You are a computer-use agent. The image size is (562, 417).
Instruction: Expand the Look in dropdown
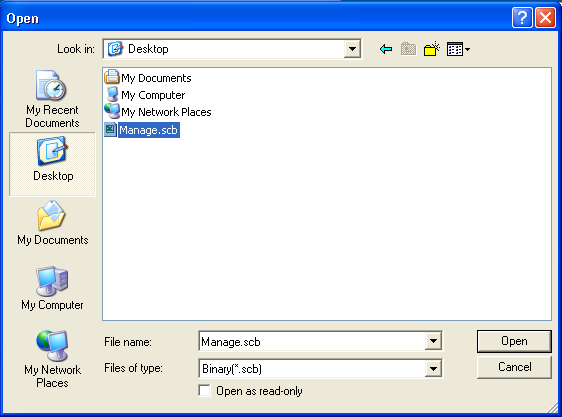point(352,49)
